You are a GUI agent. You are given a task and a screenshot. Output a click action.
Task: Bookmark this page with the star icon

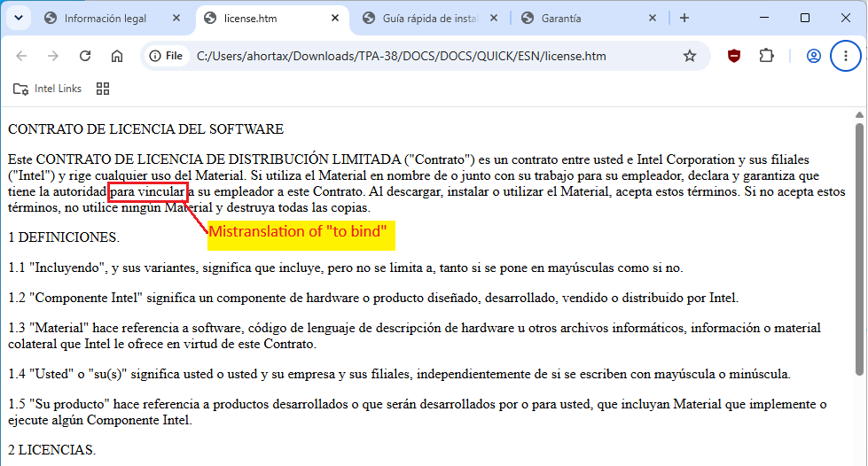click(x=689, y=56)
